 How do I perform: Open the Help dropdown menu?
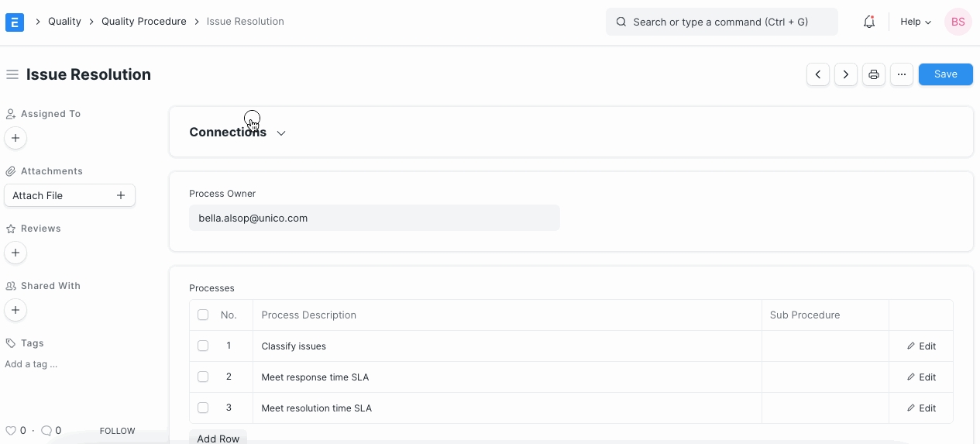pyautogui.click(x=915, y=22)
